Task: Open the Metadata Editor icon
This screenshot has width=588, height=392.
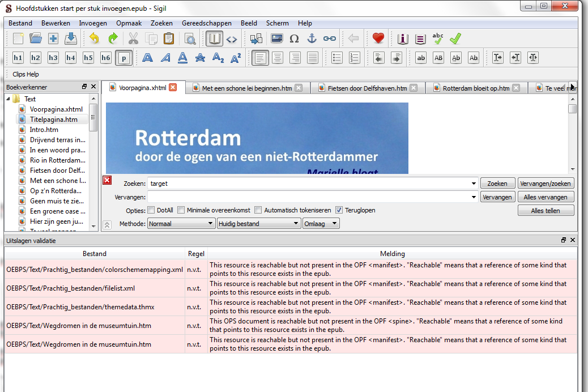Action: pos(403,39)
